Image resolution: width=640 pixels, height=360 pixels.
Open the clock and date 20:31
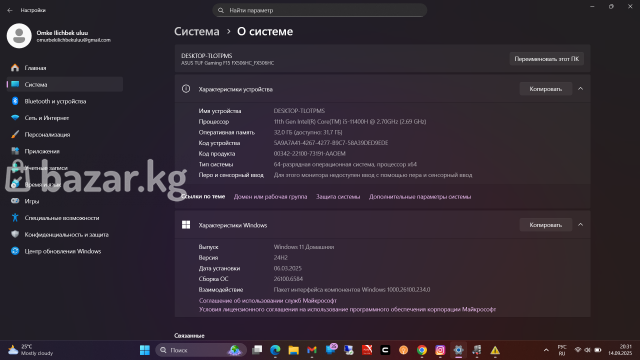click(620, 350)
